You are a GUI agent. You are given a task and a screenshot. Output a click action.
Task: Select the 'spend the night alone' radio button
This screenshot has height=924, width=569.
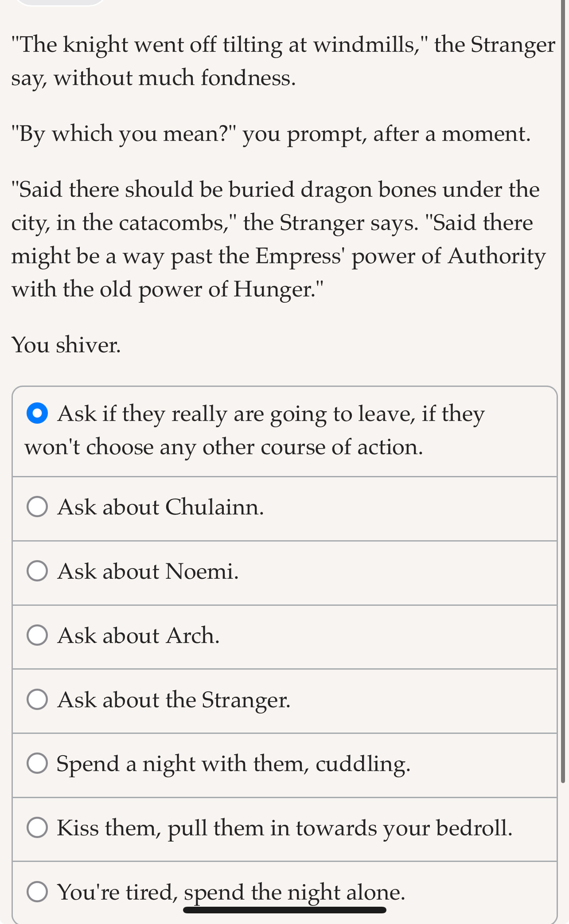(37, 892)
